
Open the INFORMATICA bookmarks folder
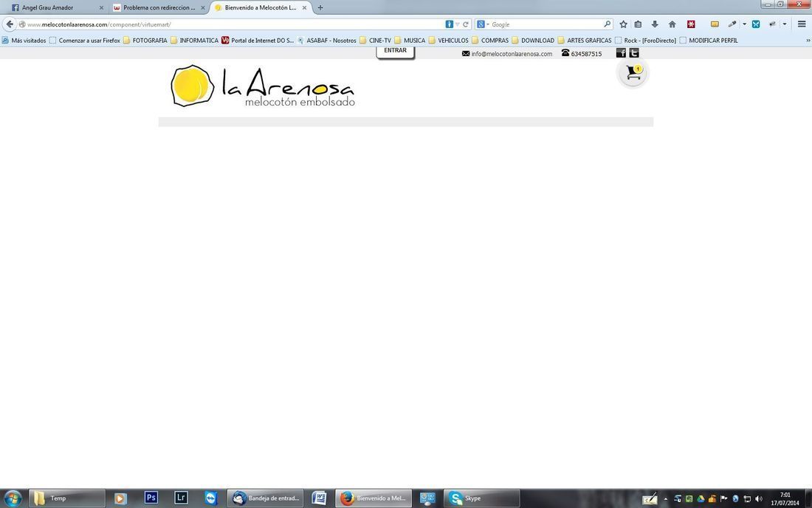click(194, 41)
